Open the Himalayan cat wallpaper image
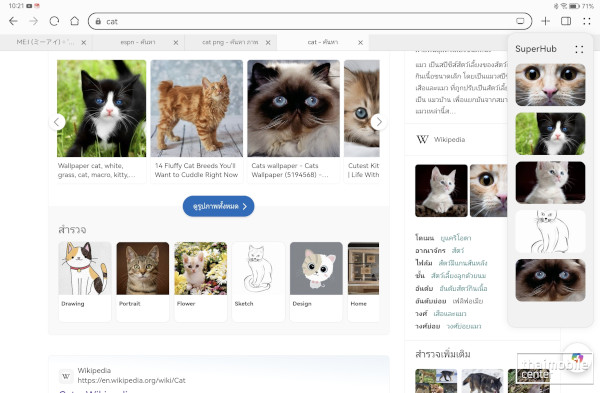Screen dimensions: 600x393 pos(293,108)
